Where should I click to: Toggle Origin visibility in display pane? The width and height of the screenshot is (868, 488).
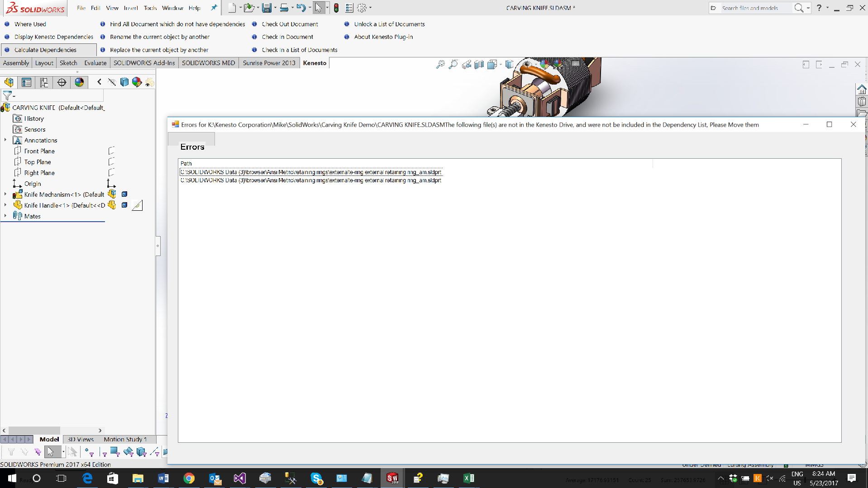(111, 183)
